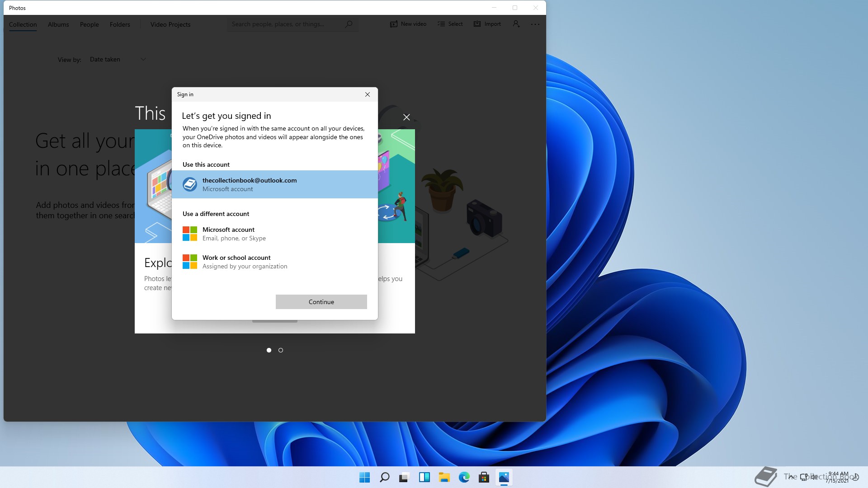
Task: Open the Video Projects tab
Action: pos(170,24)
